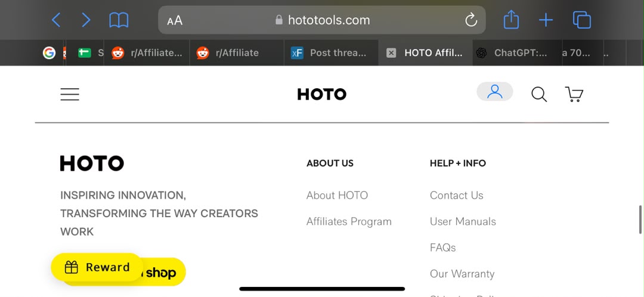This screenshot has width=644, height=297.
Task: Click the yellow Reward button
Action: pos(97,267)
